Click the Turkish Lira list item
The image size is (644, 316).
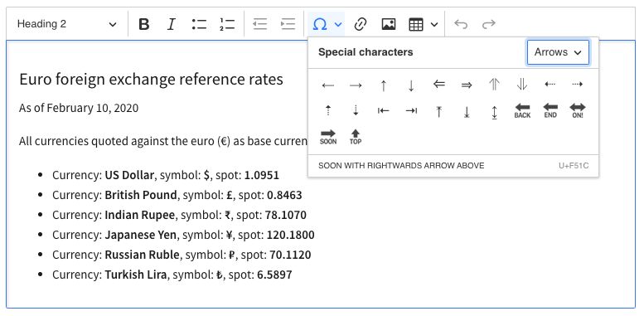172,275
